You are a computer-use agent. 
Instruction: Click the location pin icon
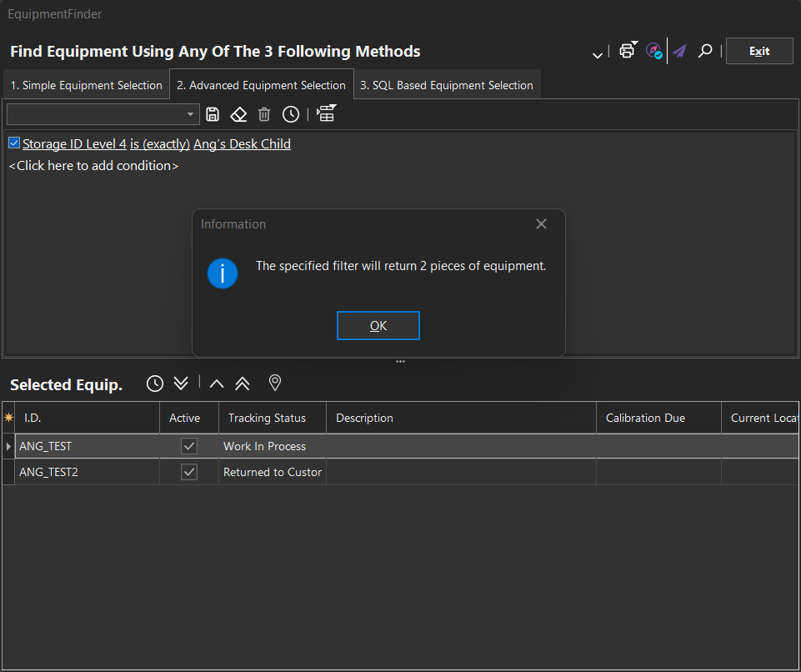coord(275,383)
